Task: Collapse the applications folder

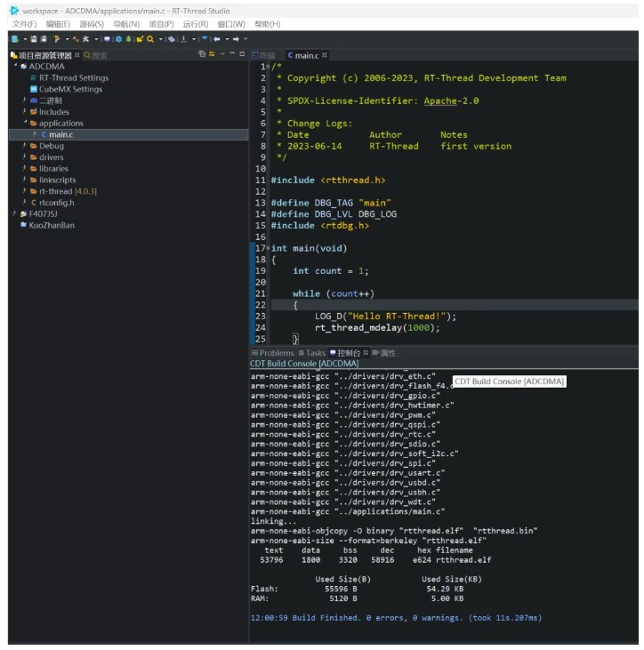Action: 25,124
